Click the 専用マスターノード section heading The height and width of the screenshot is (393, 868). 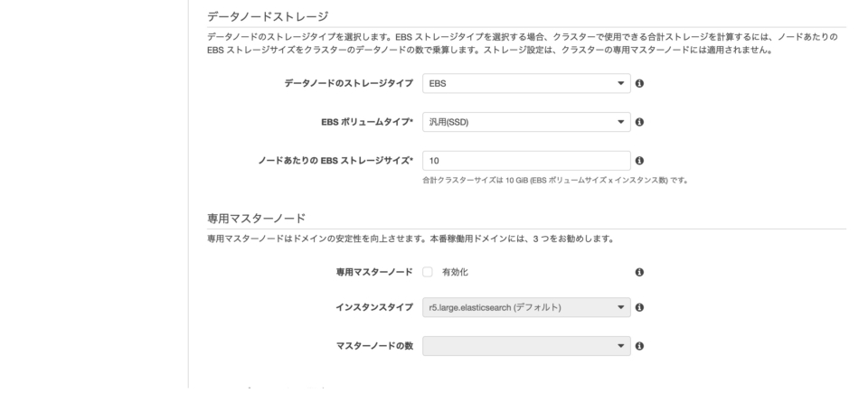256,218
